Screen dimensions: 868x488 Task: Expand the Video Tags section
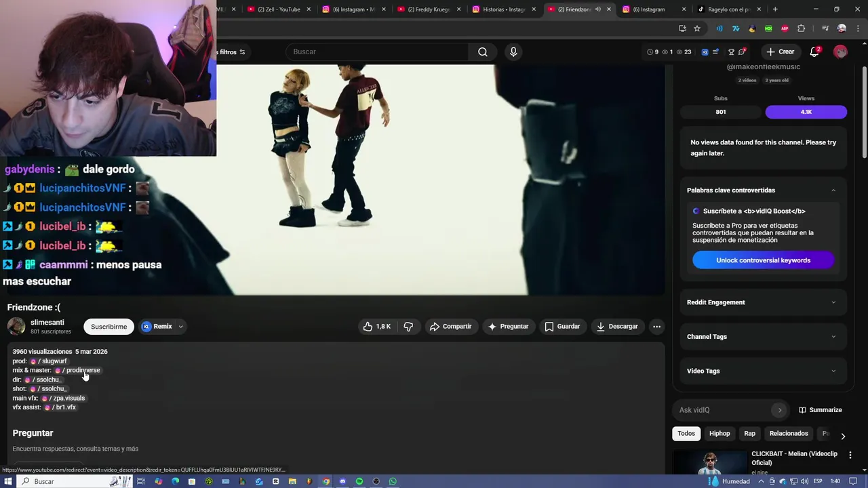point(833,371)
